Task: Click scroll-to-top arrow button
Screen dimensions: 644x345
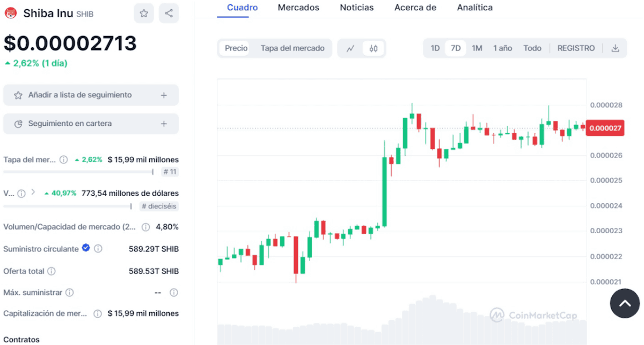Action: 625,304
